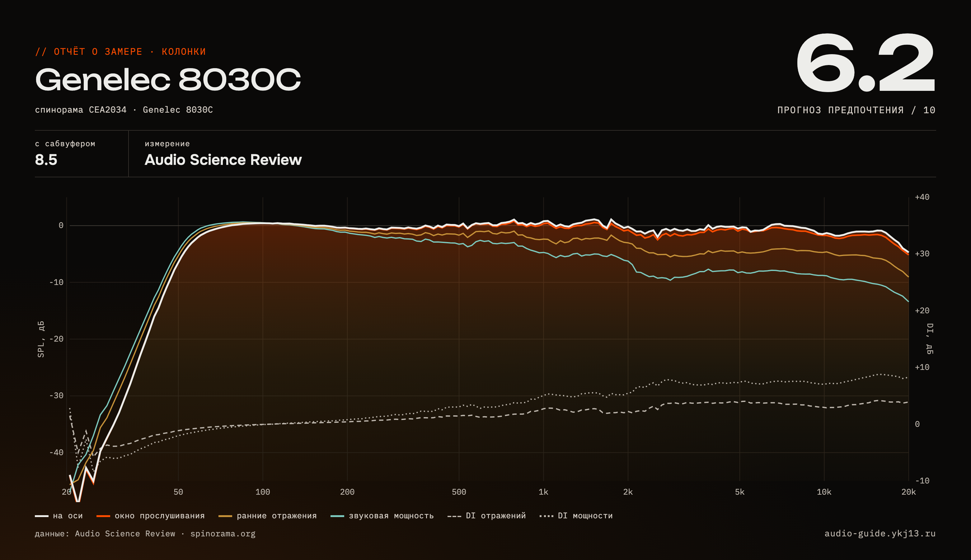Click the "спинорама CEA2034" subtitle line

pos(124,110)
